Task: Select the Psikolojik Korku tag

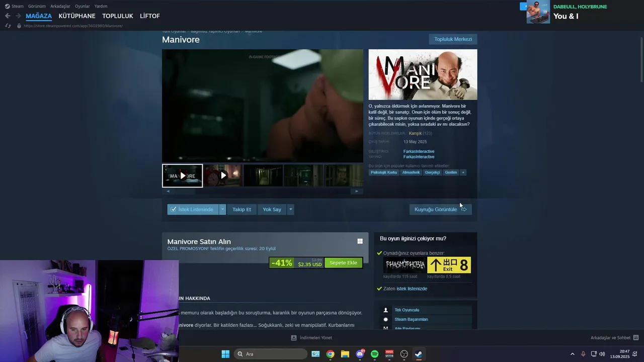Action: click(x=384, y=172)
